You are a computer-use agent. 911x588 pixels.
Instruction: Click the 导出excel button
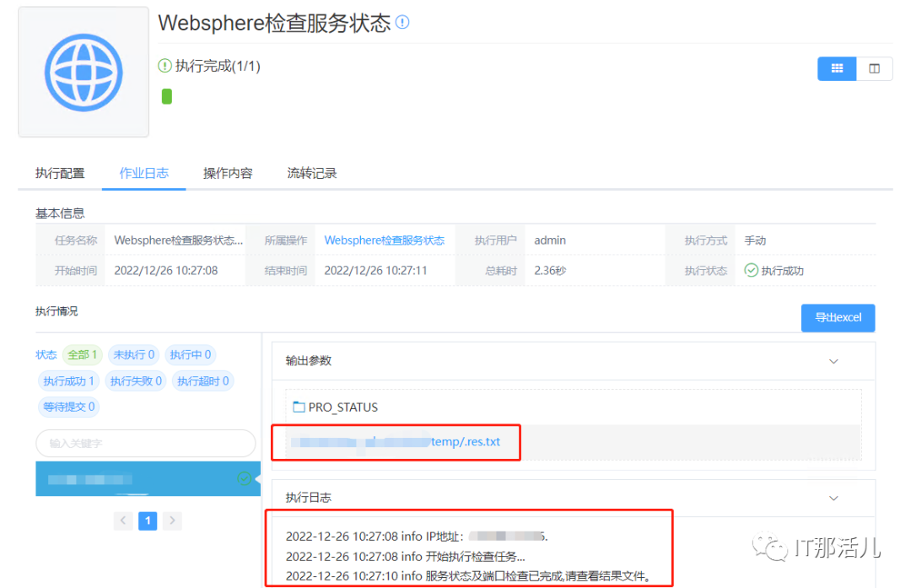click(838, 318)
